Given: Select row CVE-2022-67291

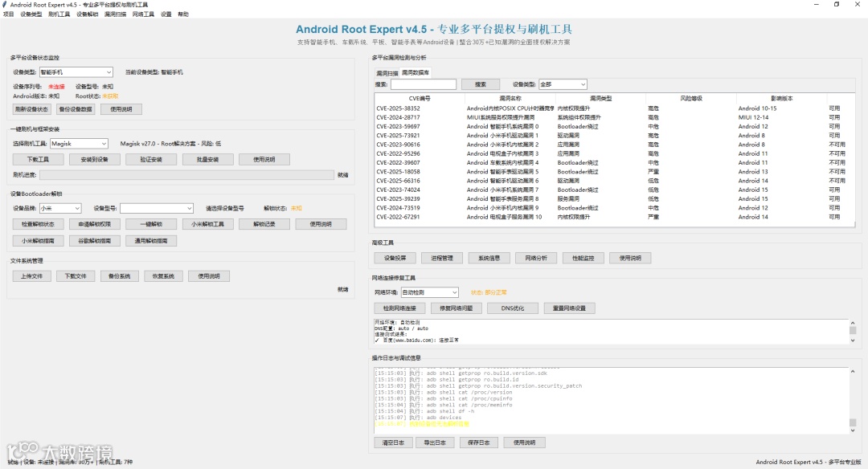Looking at the screenshot, I should click(615, 217).
